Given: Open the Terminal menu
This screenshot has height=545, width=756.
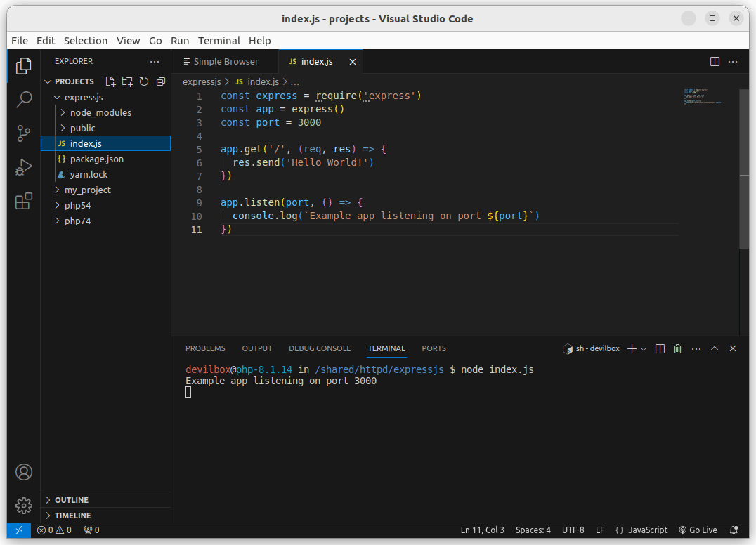Looking at the screenshot, I should click(219, 41).
